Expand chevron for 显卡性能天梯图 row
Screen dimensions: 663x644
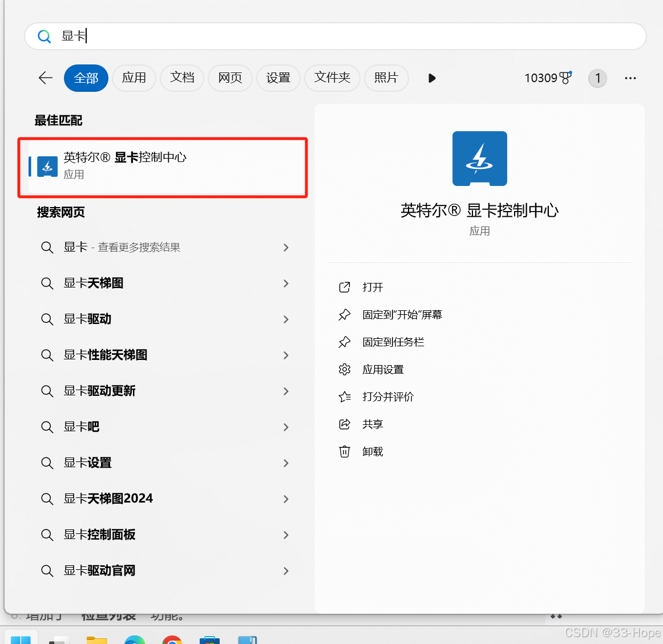point(286,355)
